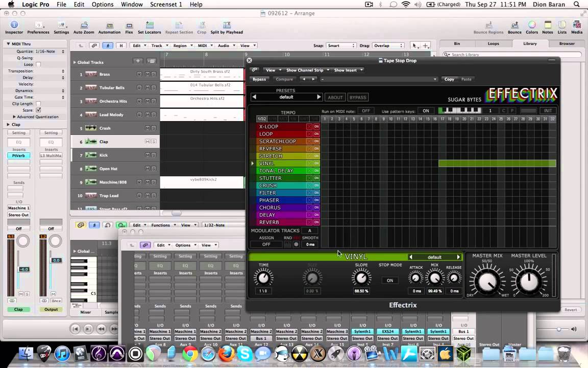Viewport: 588px width, 368px height.
Task: Solo the Kick track
Action: click(153, 155)
